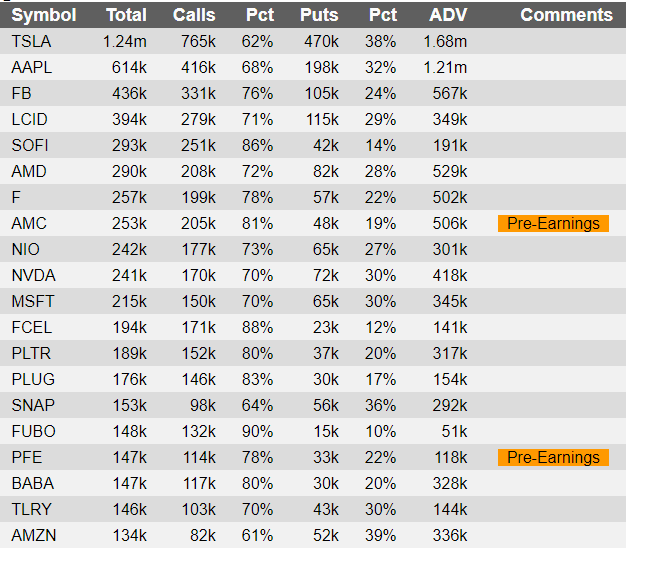Click Pre-Earnings tag in PFE row
Image resolution: width=657 pixels, height=561 pixels.
click(553, 458)
